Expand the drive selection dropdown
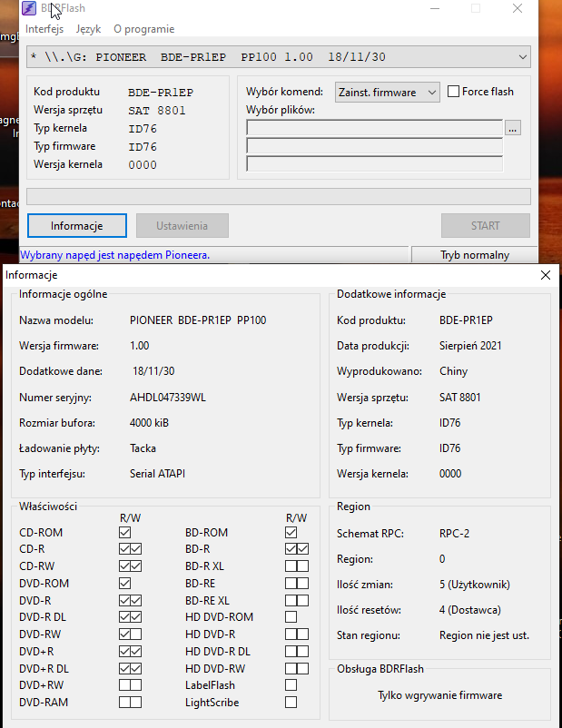The height and width of the screenshot is (728, 562). (x=523, y=57)
